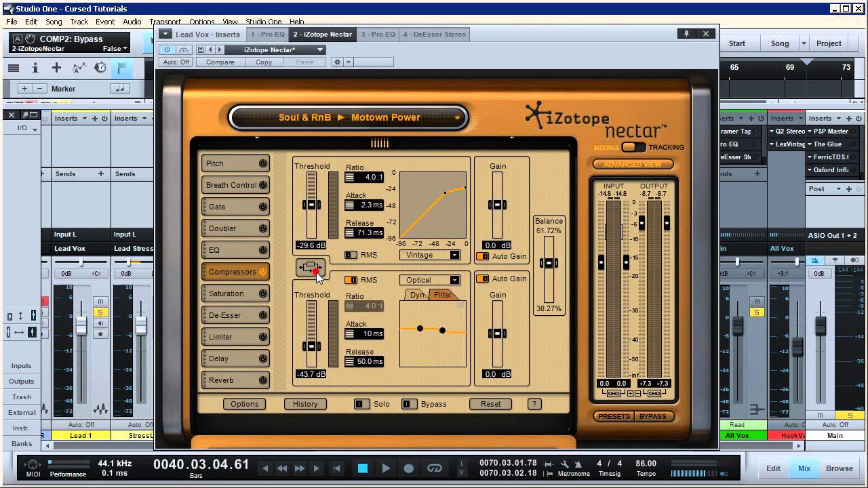Click the compressor serial/parallel routing icon
Screen dimensions: 868x488
pyautogui.click(x=311, y=268)
